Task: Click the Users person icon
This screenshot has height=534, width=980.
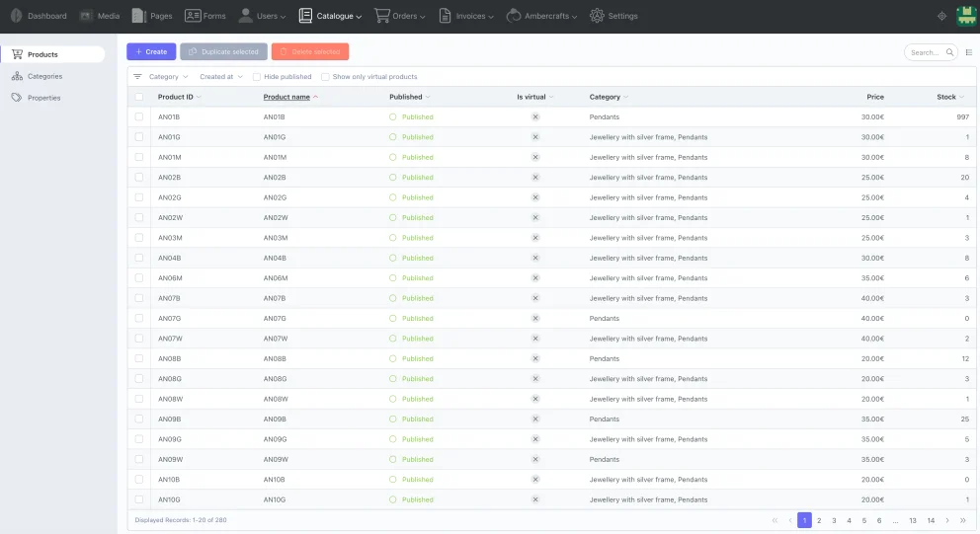Action: [246, 16]
